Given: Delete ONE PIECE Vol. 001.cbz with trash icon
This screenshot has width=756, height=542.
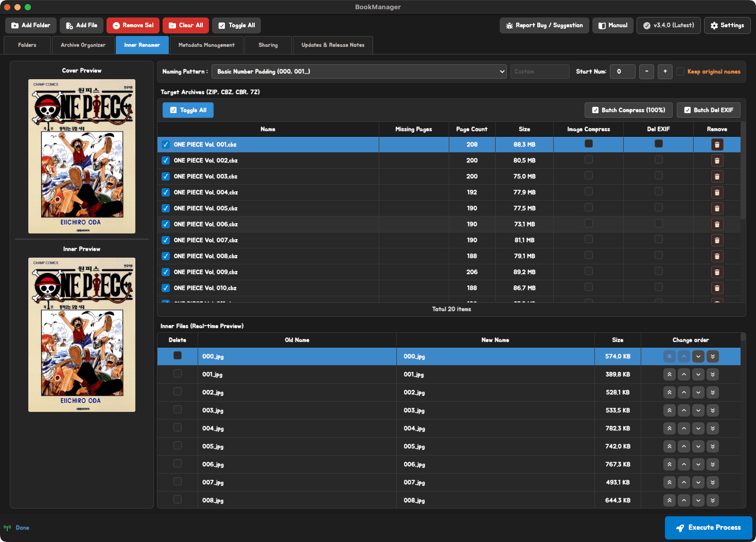Looking at the screenshot, I should pyautogui.click(x=717, y=144).
